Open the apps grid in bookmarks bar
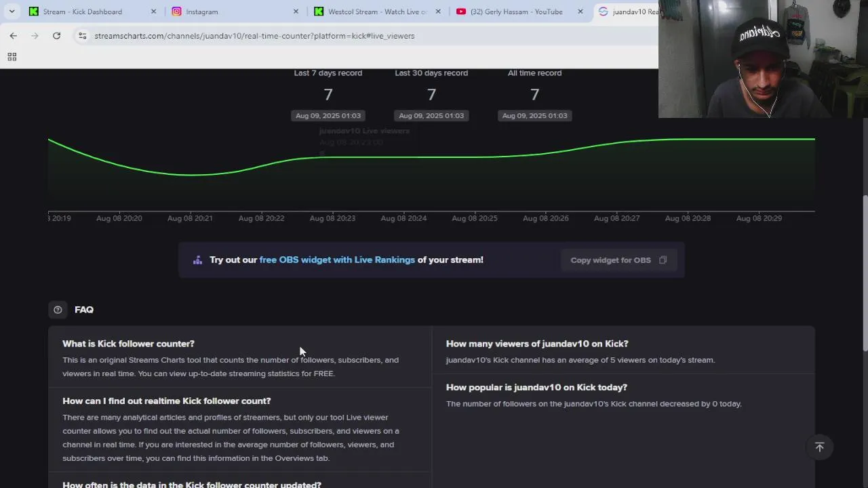 (12, 57)
